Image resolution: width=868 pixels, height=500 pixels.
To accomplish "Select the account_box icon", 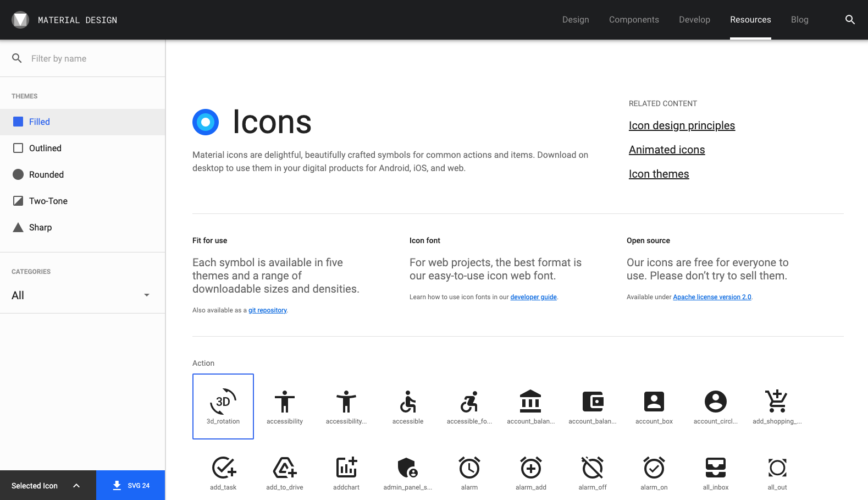I will [x=654, y=406].
